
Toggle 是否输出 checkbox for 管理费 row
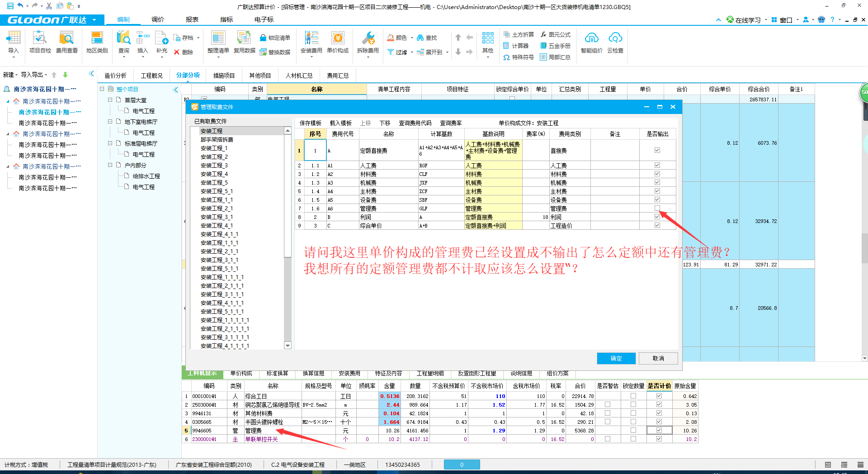pos(657,209)
